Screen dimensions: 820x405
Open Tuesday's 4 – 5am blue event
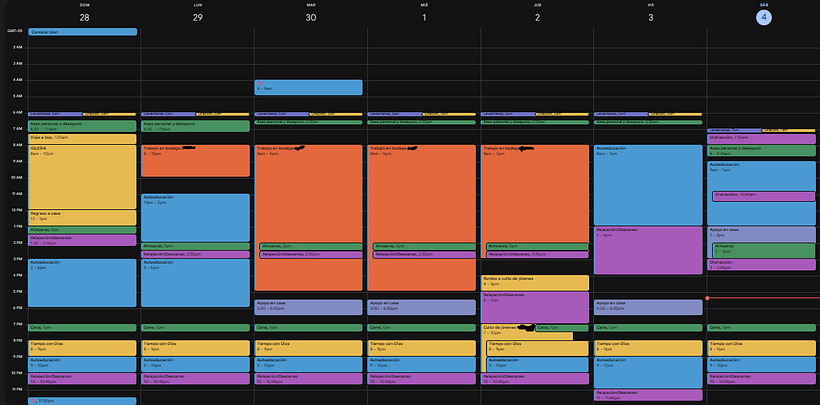click(x=308, y=87)
